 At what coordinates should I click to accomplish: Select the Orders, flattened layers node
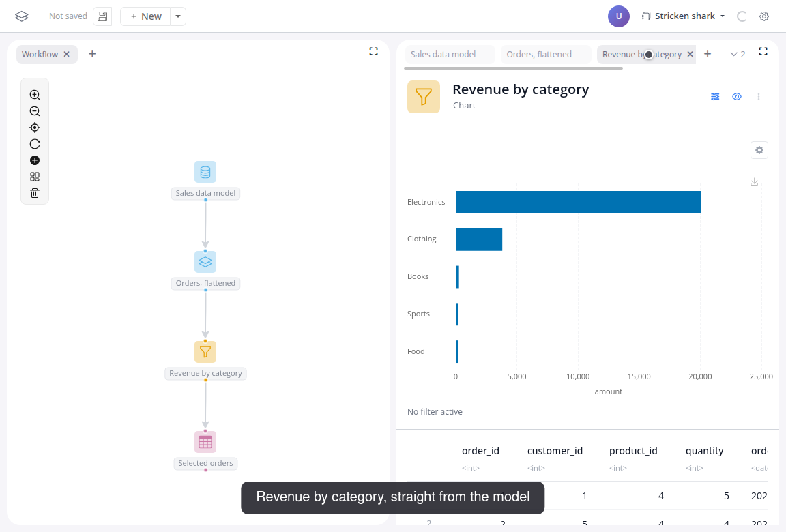[205, 262]
